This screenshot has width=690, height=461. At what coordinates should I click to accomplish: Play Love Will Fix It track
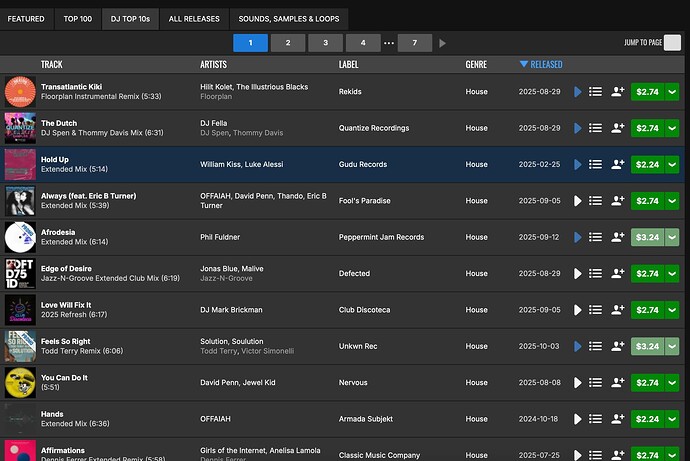578,310
